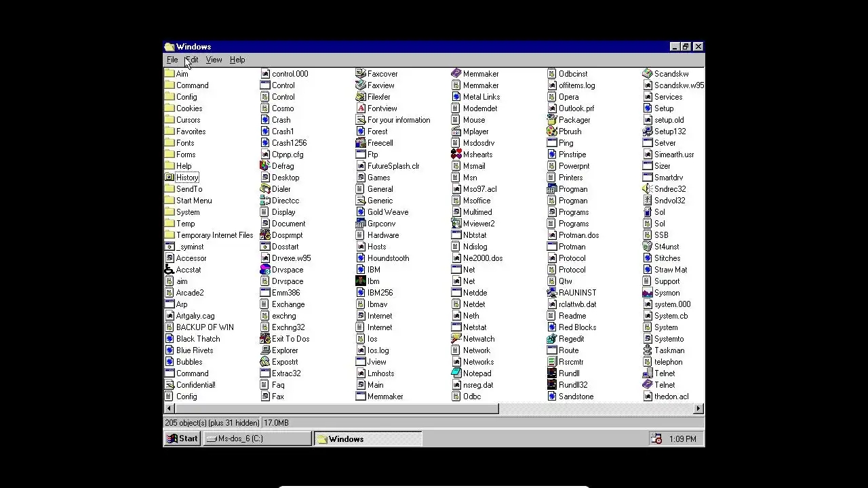Image resolution: width=868 pixels, height=488 pixels.
Task: Click the horizontal scrollbar thumb
Action: 336,409
